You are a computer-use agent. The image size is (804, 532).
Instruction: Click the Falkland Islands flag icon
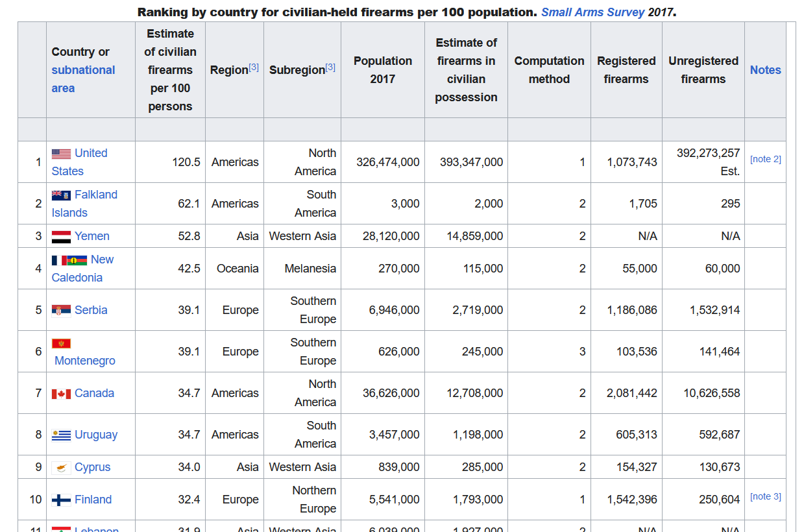(x=61, y=195)
